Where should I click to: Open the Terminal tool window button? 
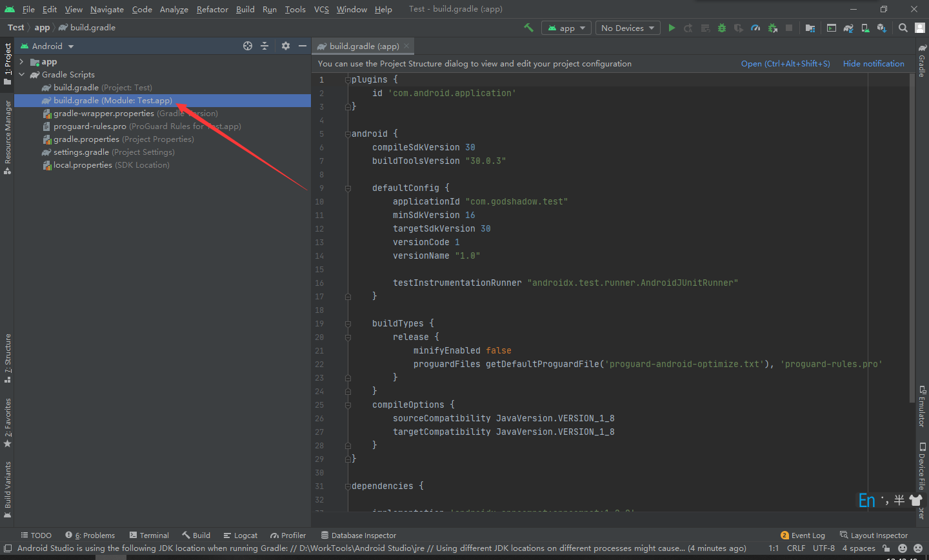pyautogui.click(x=149, y=535)
